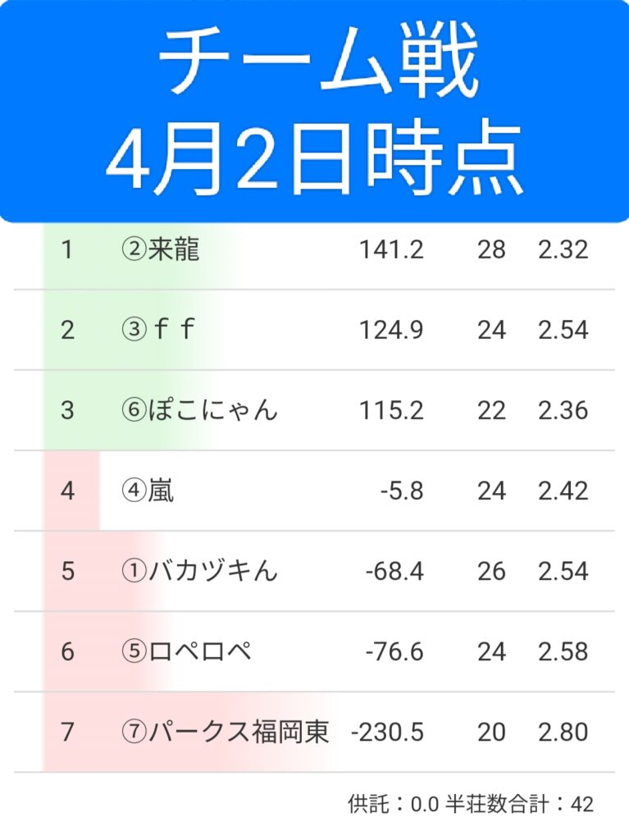The width and height of the screenshot is (629, 840).
Task: Click the game count 28 for 来龍
Action: coord(491,249)
